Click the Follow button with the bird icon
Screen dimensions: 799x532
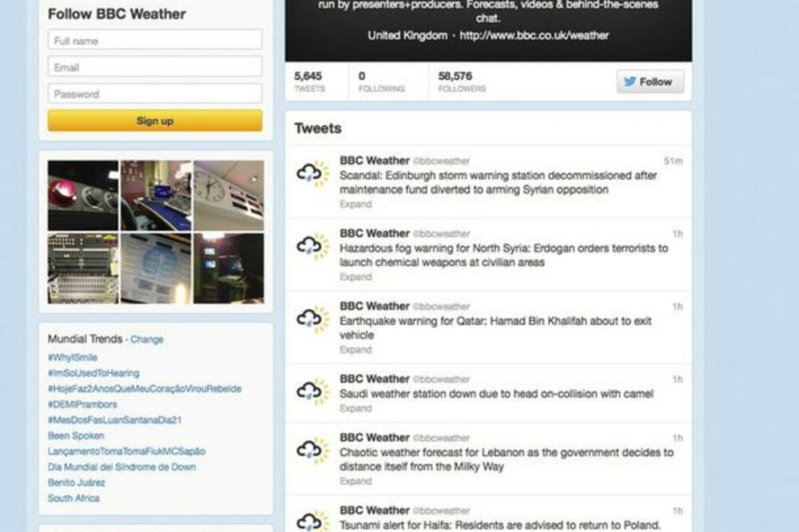tap(650, 81)
